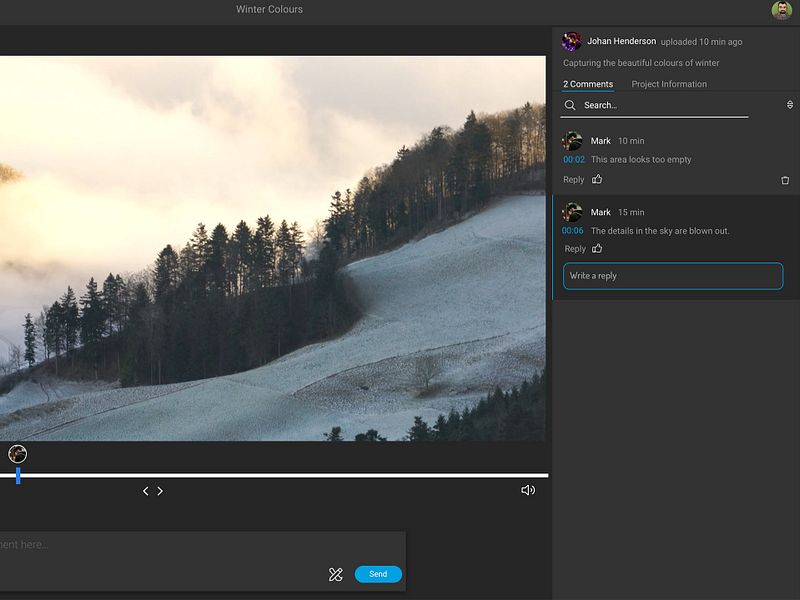Click the 'uploaded 10 min ago' text
The image size is (800, 600).
coord(701,42)
